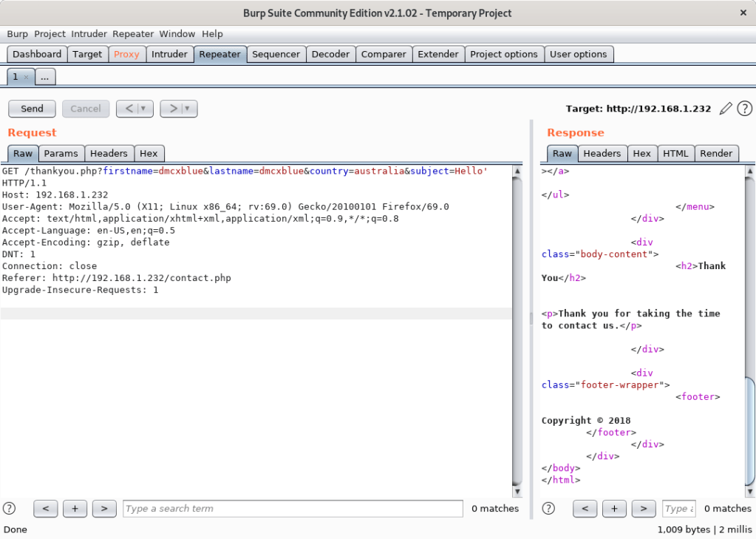The image size is (756, 539).
Task: Select the request Hex tab
Action: [149, 153]
